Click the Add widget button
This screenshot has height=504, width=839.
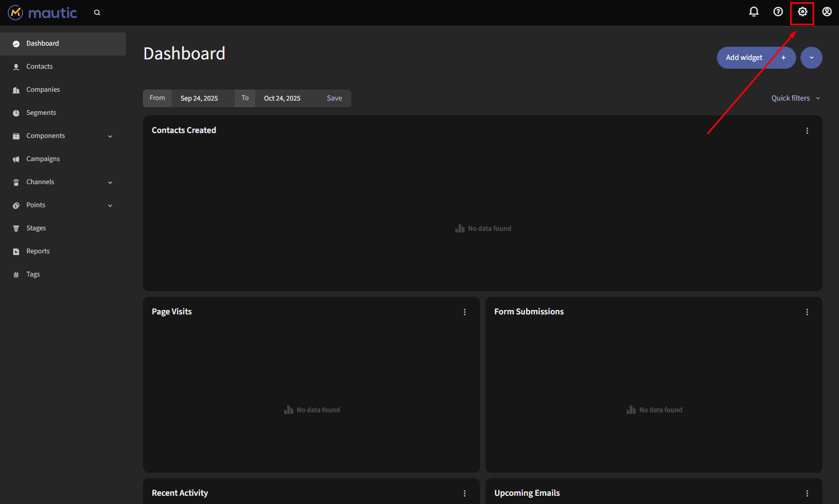(755, 58)
